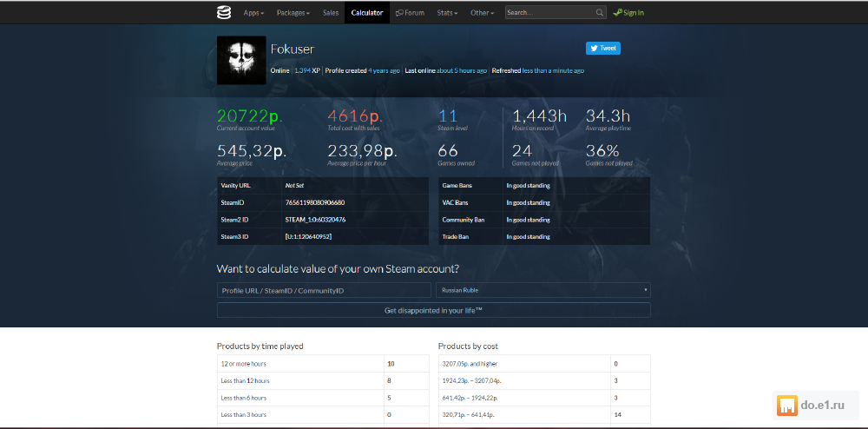Click the '320,71p. – 641,41p.' row

(x=544, y=414)
